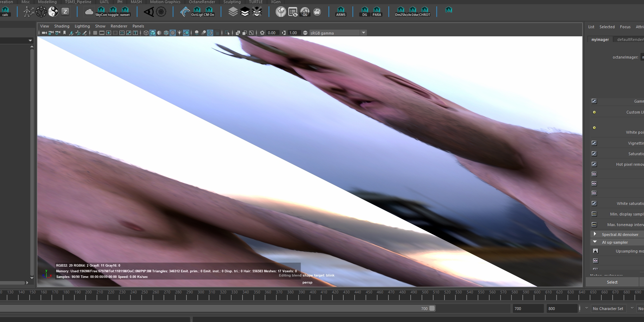Toggle the view transform on/off button
This screenshot has height=322, width=644.
tap(305, 33)
